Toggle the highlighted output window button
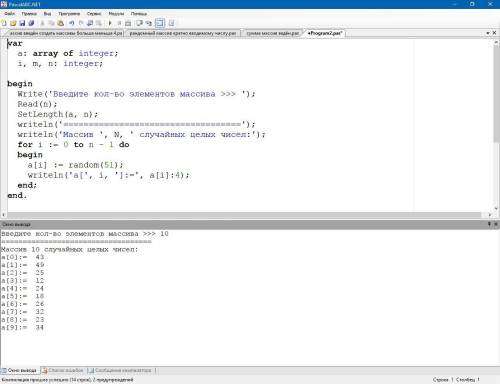The image size is (500, 384). pyautogui.click(x=160, y=23)
